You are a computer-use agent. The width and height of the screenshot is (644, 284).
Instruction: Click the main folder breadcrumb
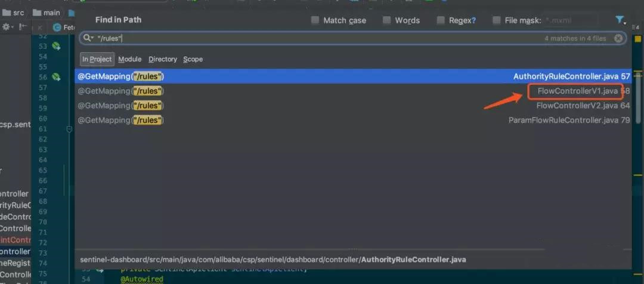(x=47, y=13)
